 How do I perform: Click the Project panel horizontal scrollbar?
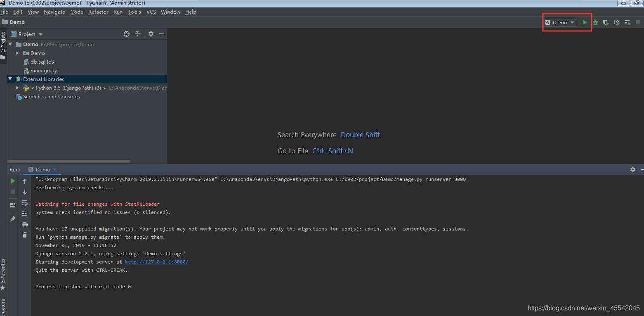click(69, 162)
